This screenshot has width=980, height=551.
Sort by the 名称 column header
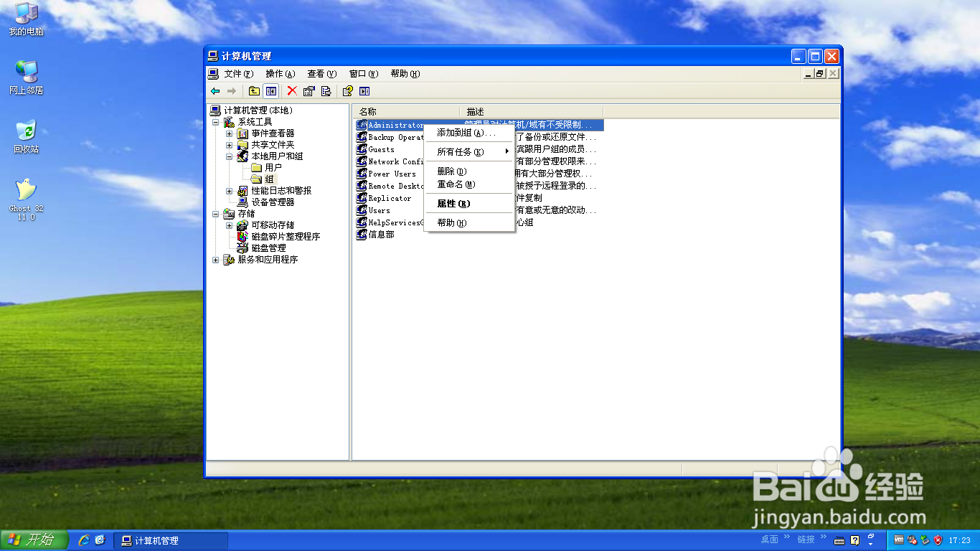(405, 112)
